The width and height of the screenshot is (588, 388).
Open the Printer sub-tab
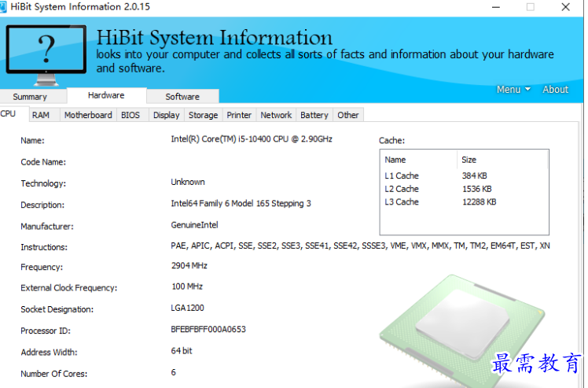pyautogui.click(x=239, y=115)
